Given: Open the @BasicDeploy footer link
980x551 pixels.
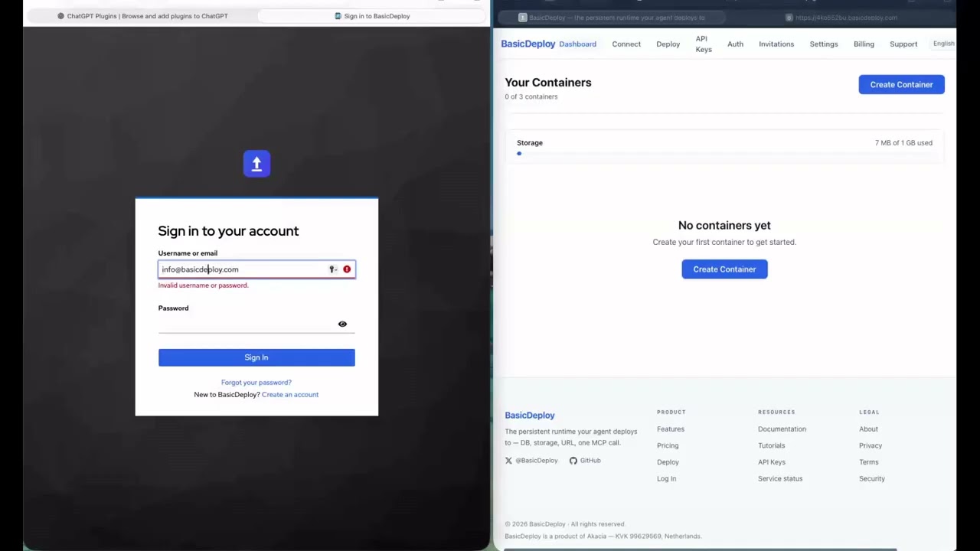Looking at the screenshot, I should (536, 461).
